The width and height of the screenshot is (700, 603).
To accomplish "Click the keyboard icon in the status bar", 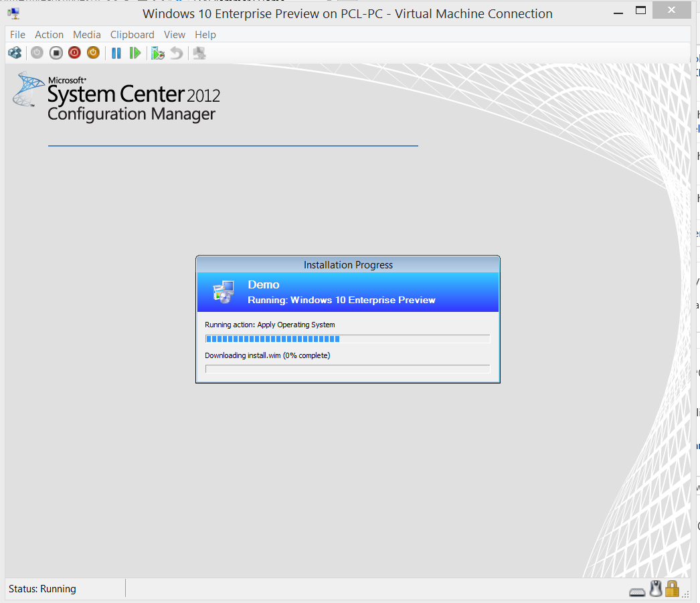I will [638, 591].
